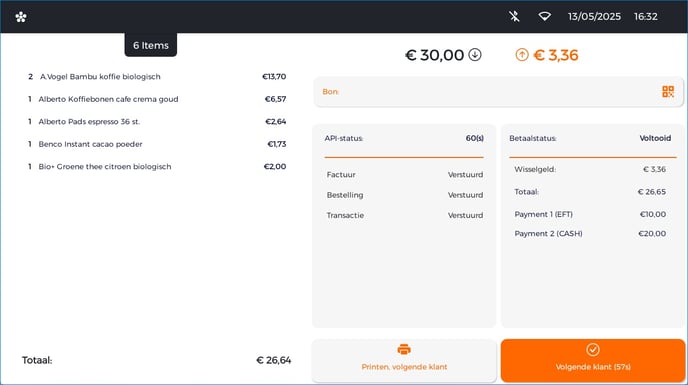
Task: Select Alberto Pads espresso 36 st. row
Action: [x=157, y=122]
